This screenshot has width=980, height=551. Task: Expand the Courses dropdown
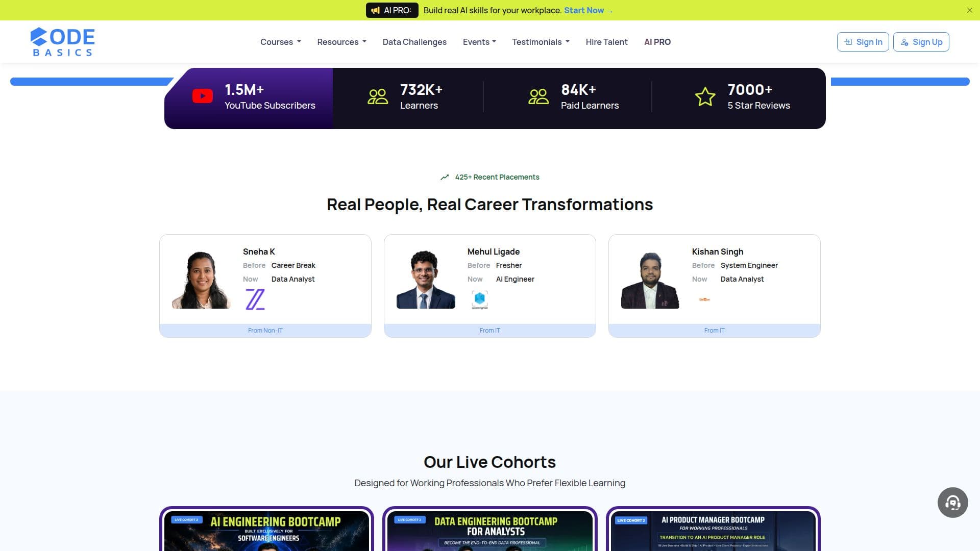[x=280, y=42]
